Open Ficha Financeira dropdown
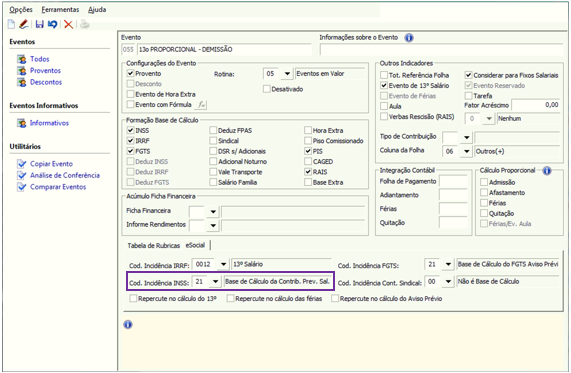 213,212
